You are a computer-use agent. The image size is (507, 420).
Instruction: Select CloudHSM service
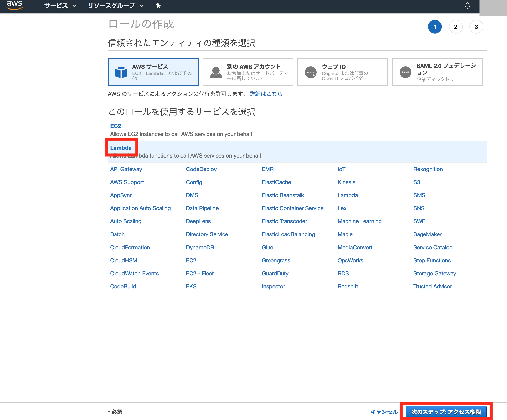click(x=124, y=260)
